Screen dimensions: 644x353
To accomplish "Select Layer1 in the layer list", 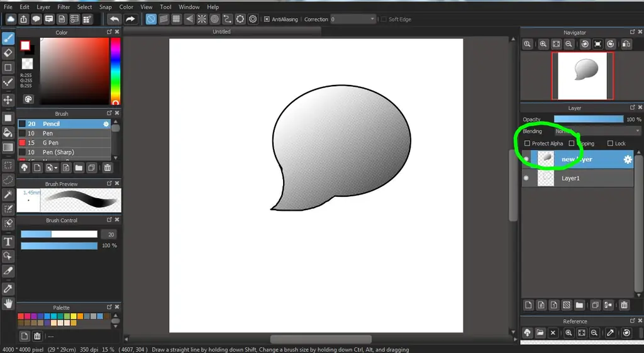I will click(578, 178).
